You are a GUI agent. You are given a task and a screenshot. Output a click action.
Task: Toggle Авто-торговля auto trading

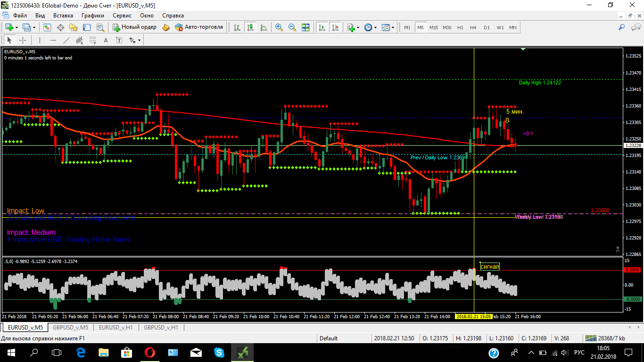(198, 27)
